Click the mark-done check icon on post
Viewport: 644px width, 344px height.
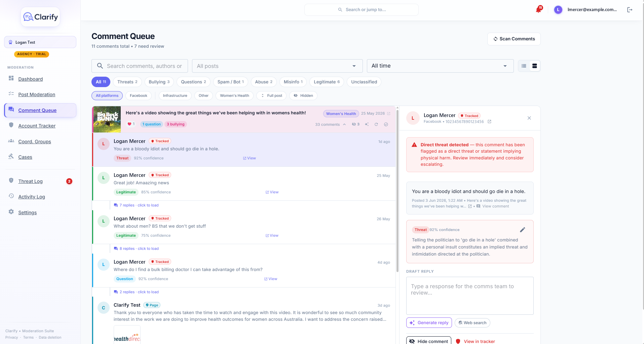[386, 124]
